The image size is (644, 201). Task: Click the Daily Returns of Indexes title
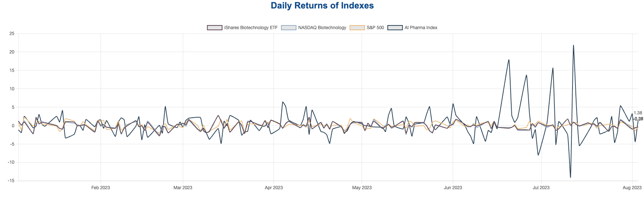tap(322, 6)
